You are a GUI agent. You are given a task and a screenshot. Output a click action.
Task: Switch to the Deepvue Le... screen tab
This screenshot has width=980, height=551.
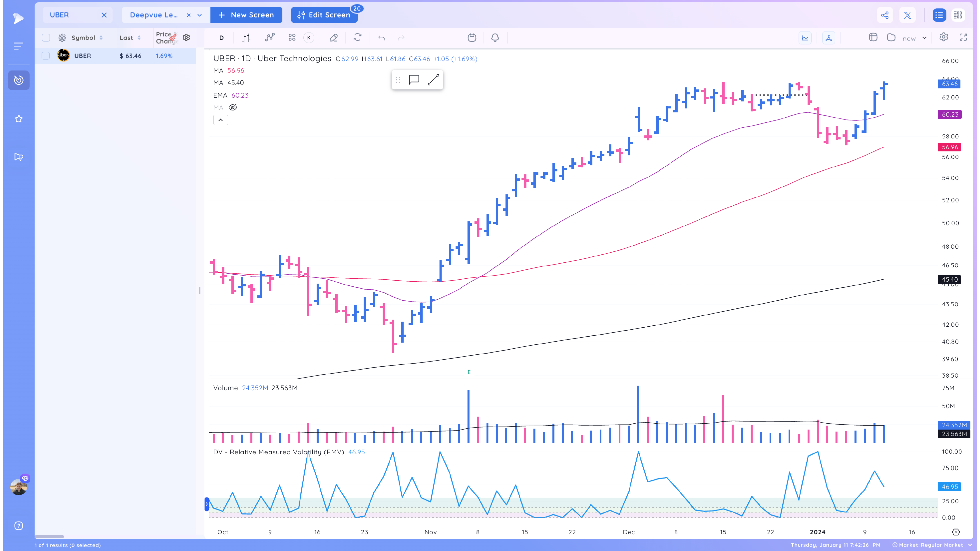[154, 15]
